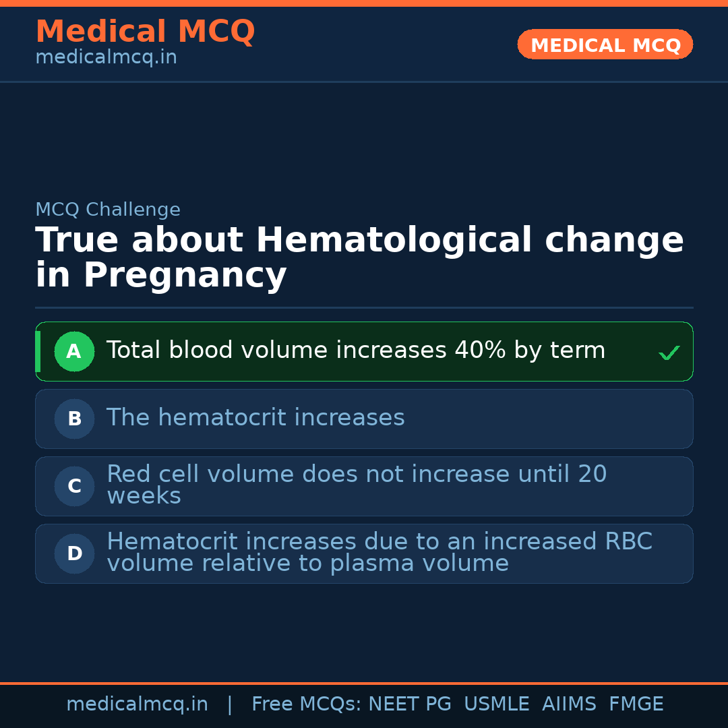
Task: Choose the answer about RBC volume relative to plasma
Action: coord(379,552)
